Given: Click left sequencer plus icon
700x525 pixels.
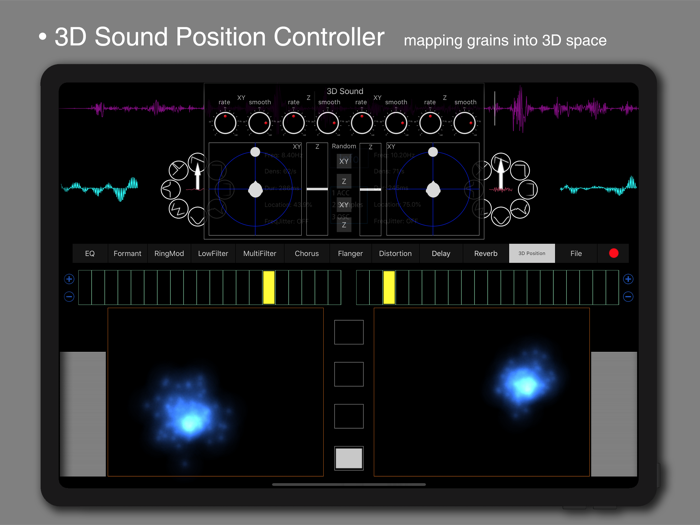Looking at the screenshot, I should [69, 279].
